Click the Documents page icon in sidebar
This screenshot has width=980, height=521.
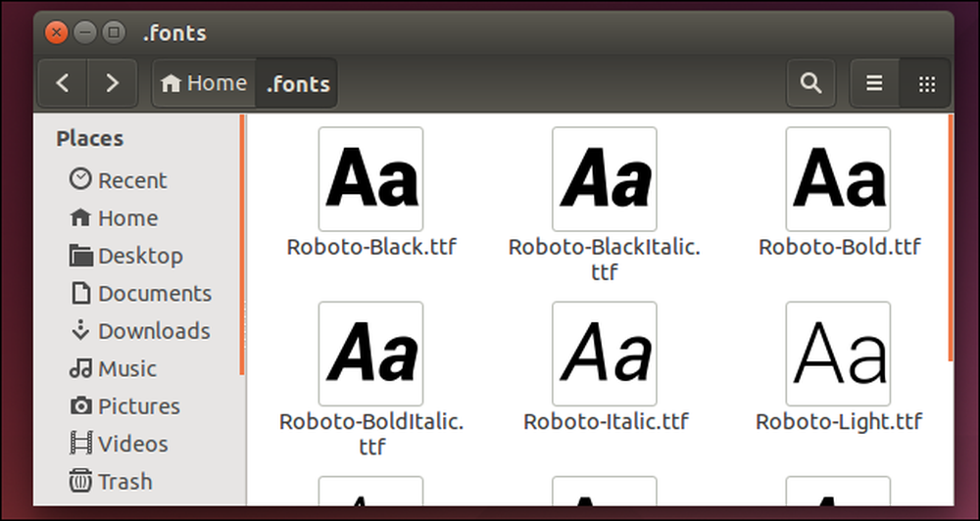(x=80, y=293)
